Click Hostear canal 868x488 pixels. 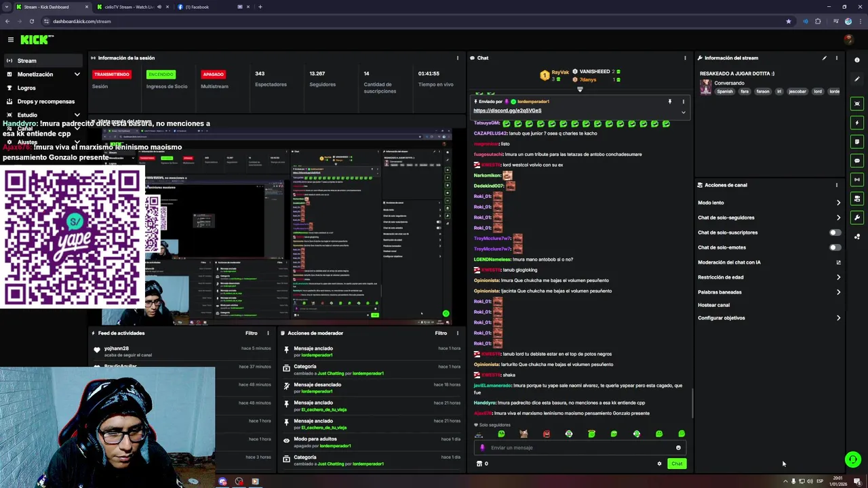coord(713,305)
